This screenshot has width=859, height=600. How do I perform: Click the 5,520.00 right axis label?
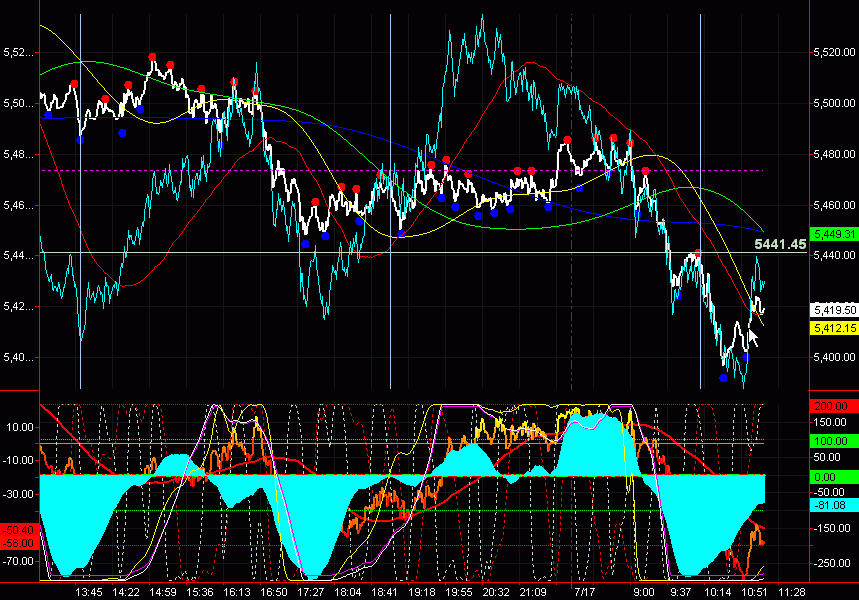point(834,53)
